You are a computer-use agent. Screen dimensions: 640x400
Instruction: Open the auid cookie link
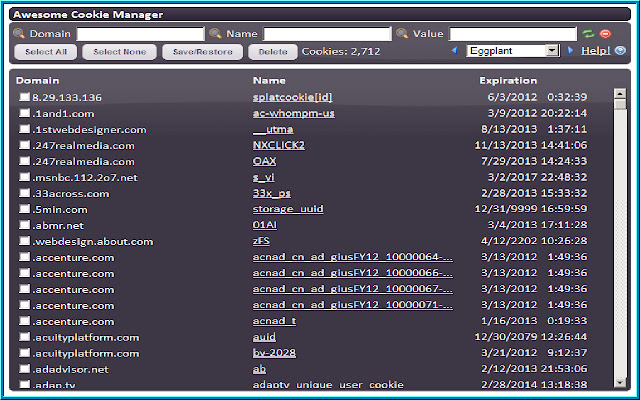[x=264, y=337]
